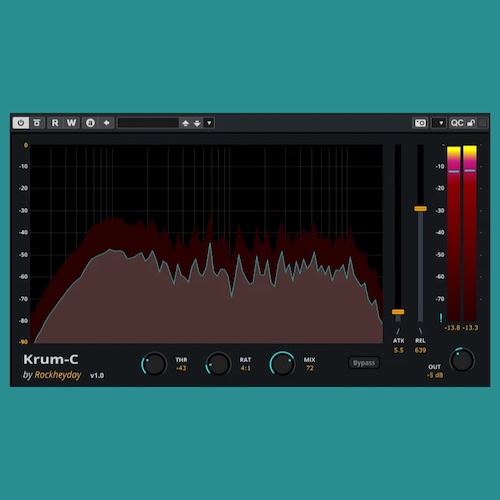Click the attack value 5.5

coord(399,350)
